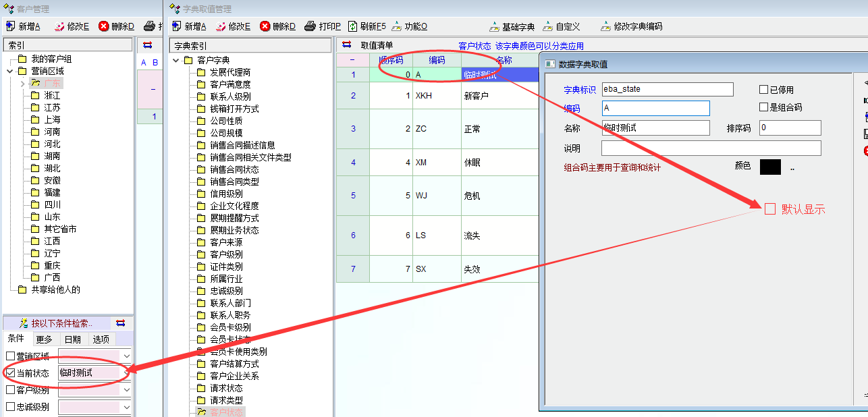Click the 基础字典 toolbar icon

coord(495,26)
